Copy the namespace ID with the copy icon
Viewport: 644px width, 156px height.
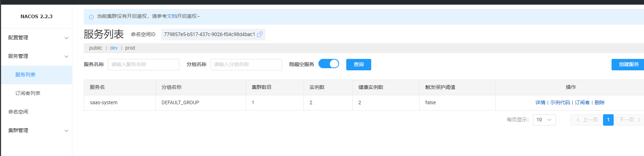(260, 34)
